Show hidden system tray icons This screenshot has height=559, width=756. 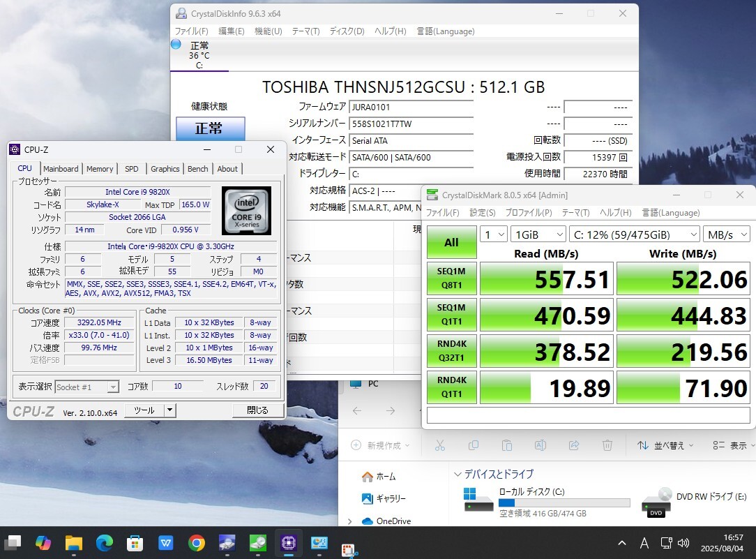pyautogui.click(x=622, y=543)
